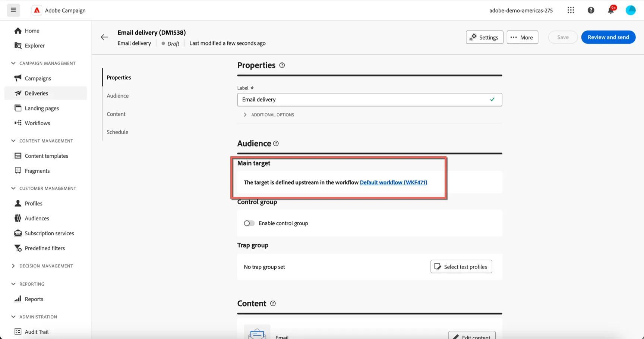Click into the Label input field
This screenshot has width=644, height=339.
[x=370, y=100]
